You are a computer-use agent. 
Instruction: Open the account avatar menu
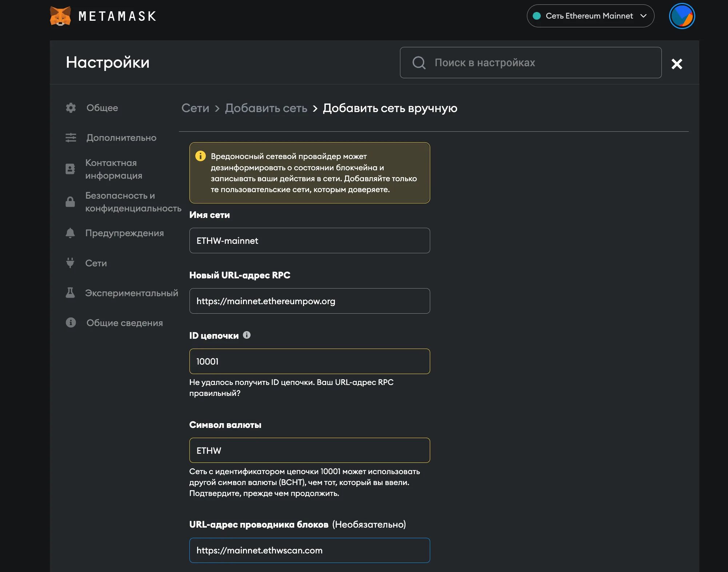tap(682, 16)
